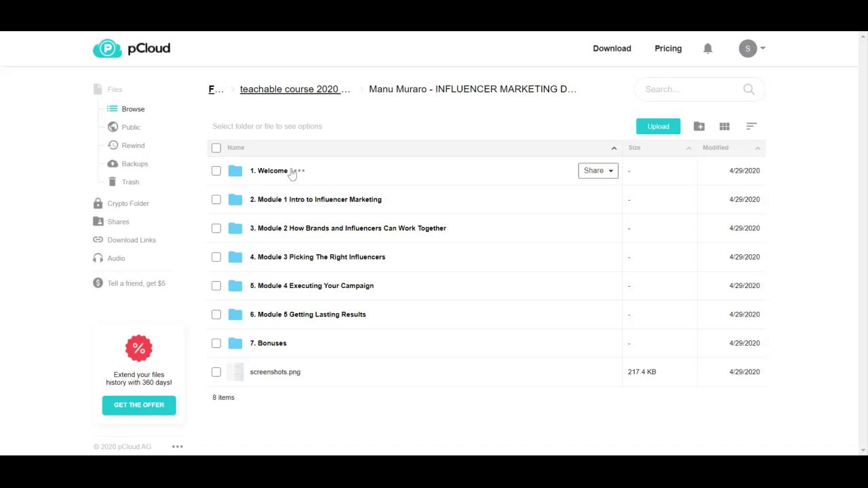
Task: Sort by Size column arrow
Action: [688, 148]
